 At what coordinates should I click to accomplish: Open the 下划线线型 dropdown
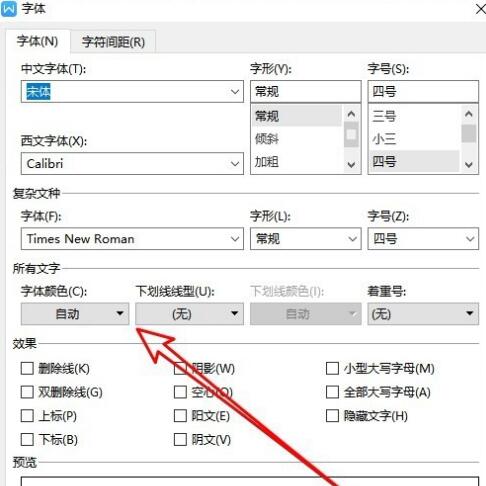(x=189, y=314)
